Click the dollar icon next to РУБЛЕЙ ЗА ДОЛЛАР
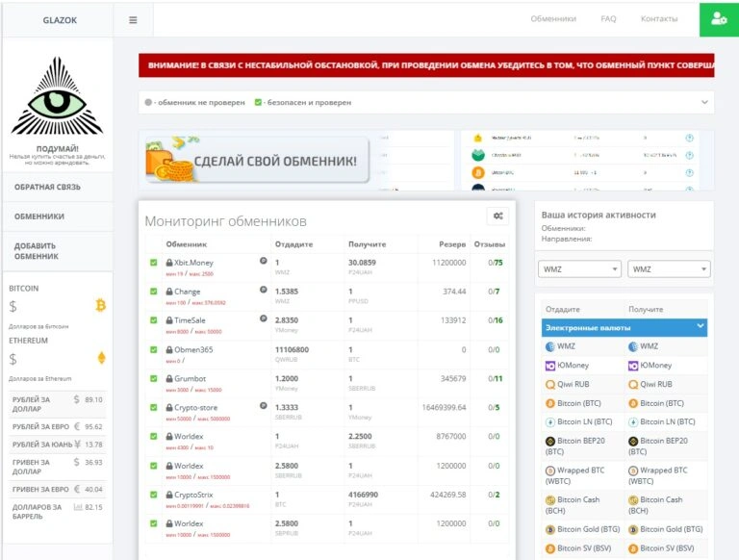The image size is (739, 560). 76,399
